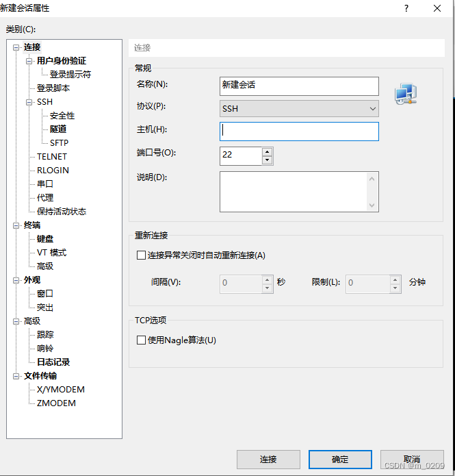
Task: Collapse the 连接 tree node
Action: tap(16, 47)
